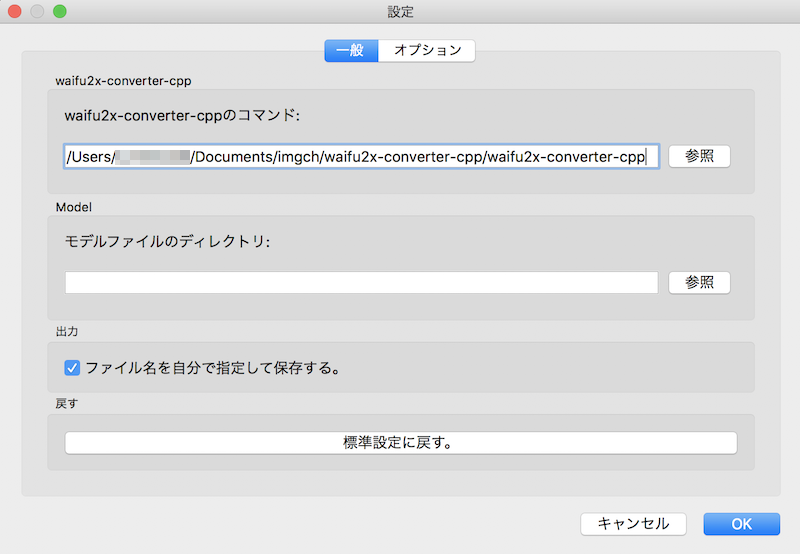Image resolution: width=800 pixels, height=554 pixels.
Task: Click the waifu2x-converter-cpp command path field
Action: [361, 157]
